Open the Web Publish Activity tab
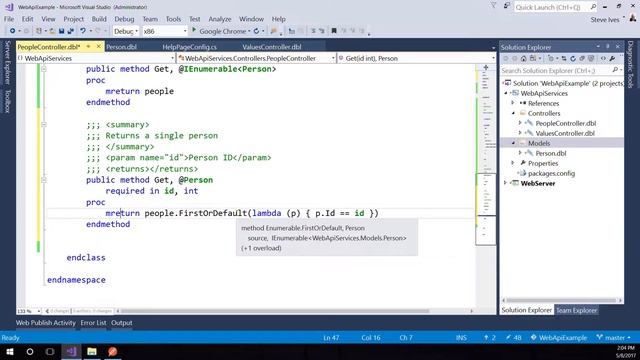 [46, 323]
